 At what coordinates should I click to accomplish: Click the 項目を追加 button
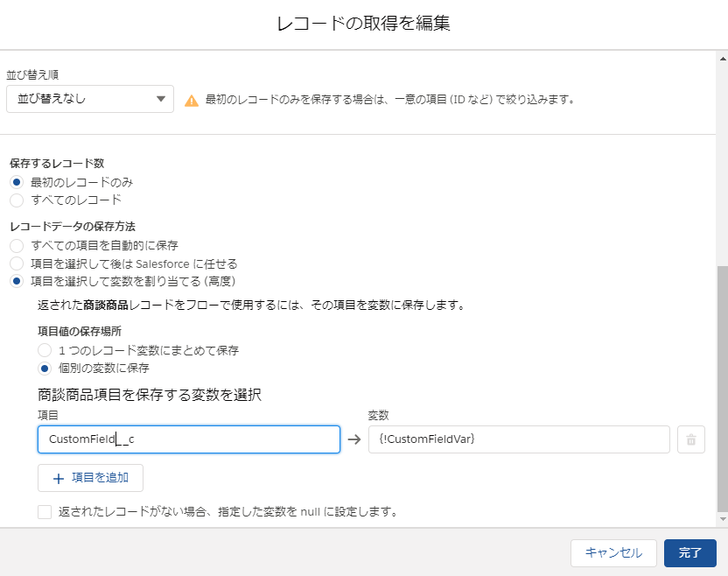click(x=90, y=478)
